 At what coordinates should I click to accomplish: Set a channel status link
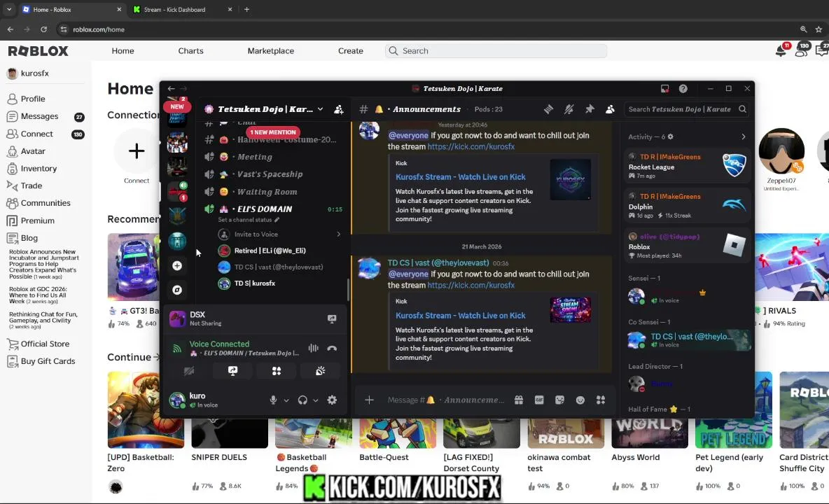tap(248, 220)
